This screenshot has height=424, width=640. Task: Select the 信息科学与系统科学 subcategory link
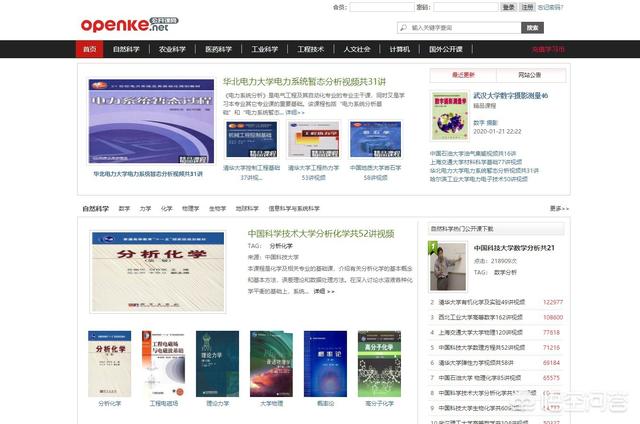coord(294,209)
